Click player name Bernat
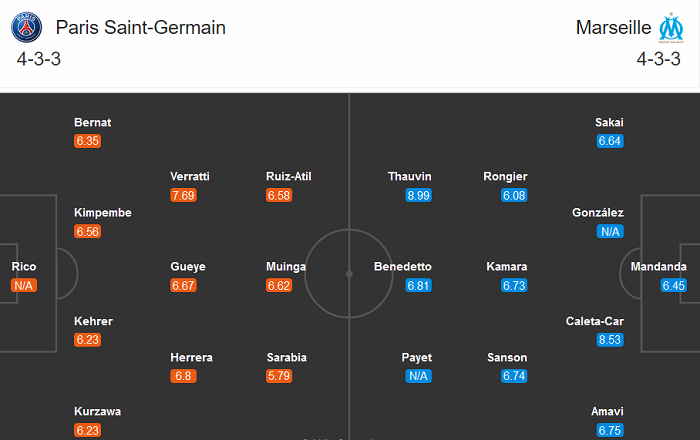Viewport: 700px width, 440px height. pos(93,123)
